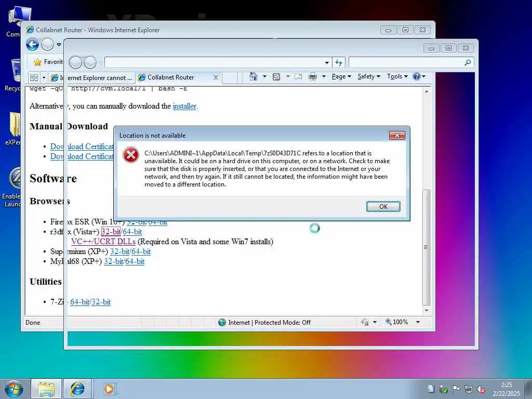Screen dimensions: 532x399
Task: Expand the Home button dropdown arrow
Action: coord(264,76)
